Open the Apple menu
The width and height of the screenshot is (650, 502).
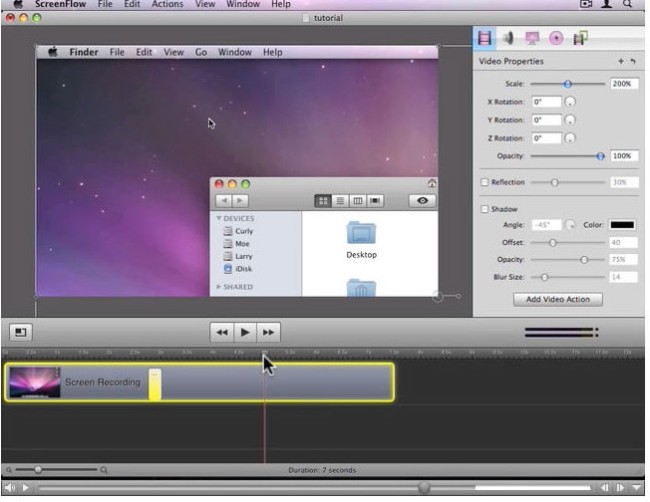tap(17, 4)
